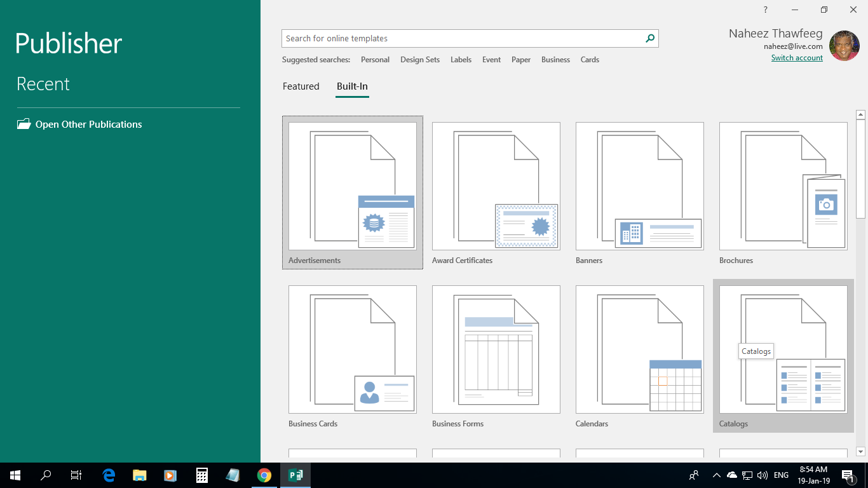Select the Business suggested search
Viewport: 868px width, 488px height.
tap(555, 60)
